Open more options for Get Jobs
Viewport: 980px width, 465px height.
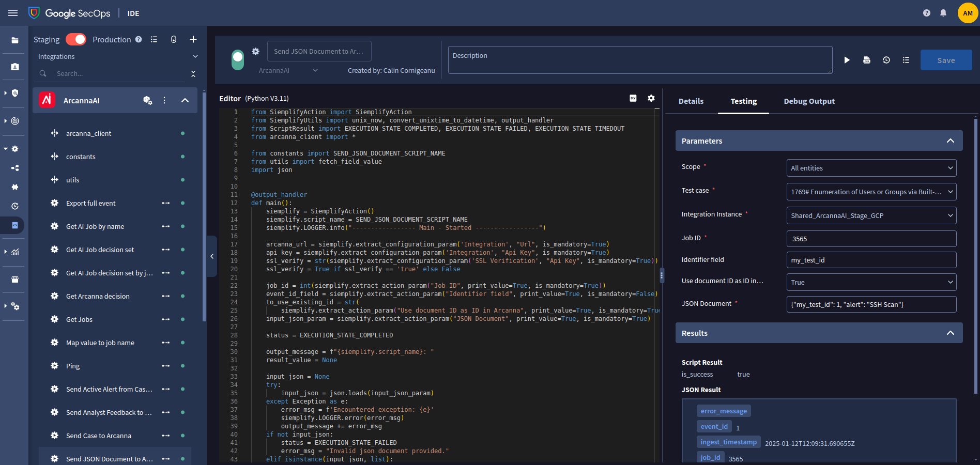(x=166, y=319)
